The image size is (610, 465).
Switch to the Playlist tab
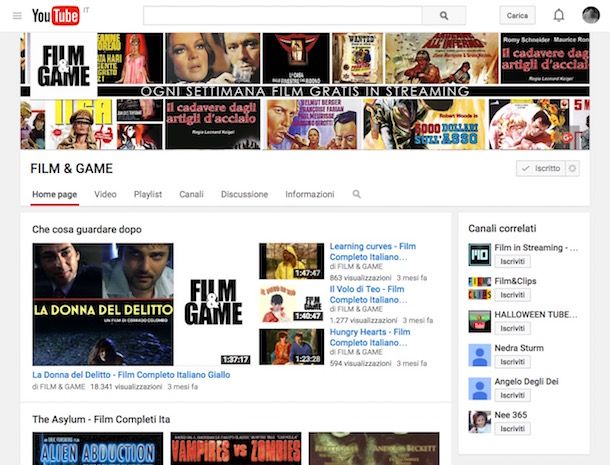coord(148,194)
